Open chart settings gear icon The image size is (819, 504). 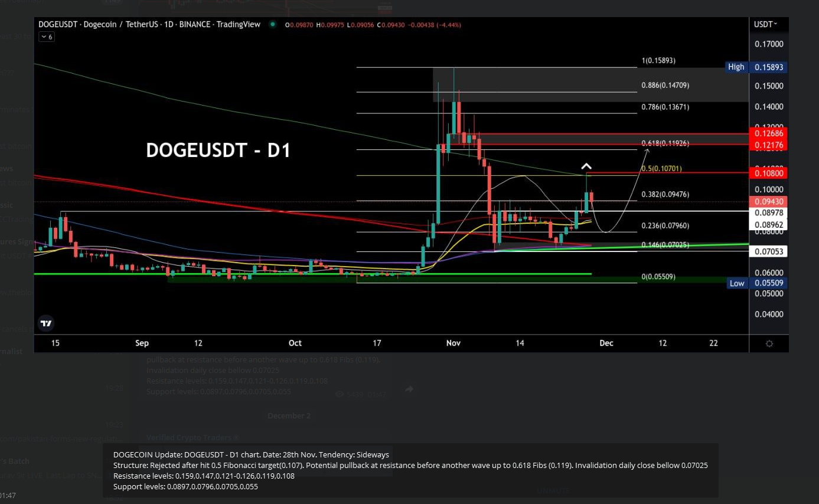(769, 343)
